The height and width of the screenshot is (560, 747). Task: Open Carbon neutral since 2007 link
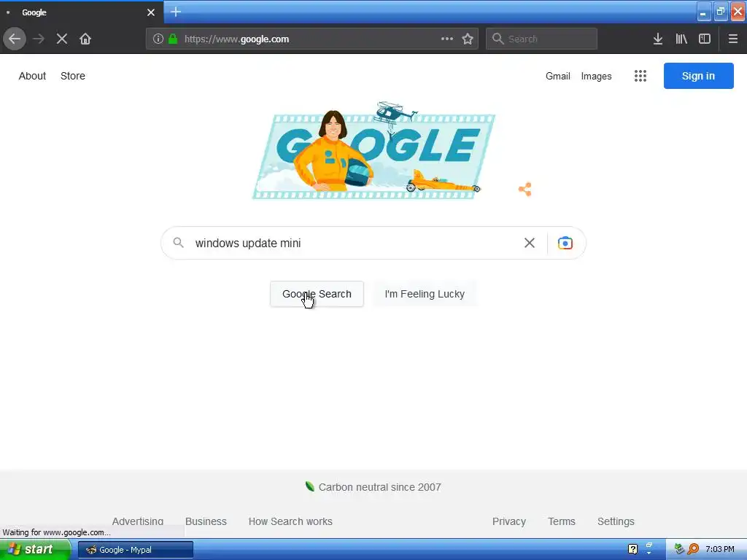pos(373,487)
